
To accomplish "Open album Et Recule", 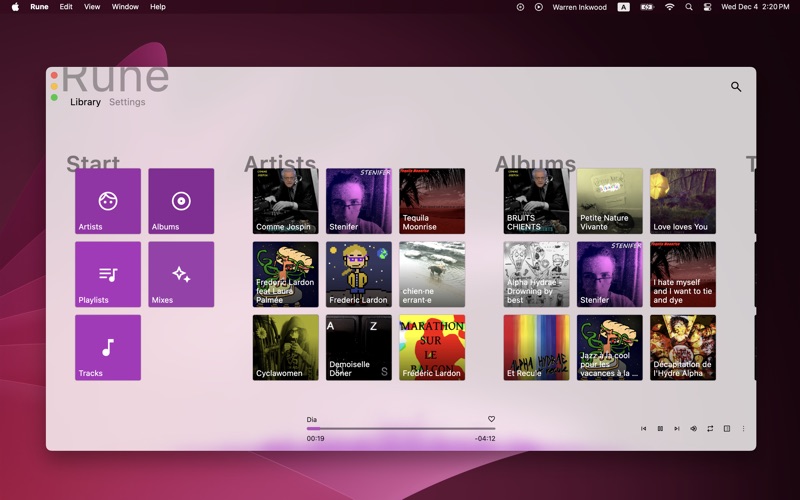I will tap(536, 347).
